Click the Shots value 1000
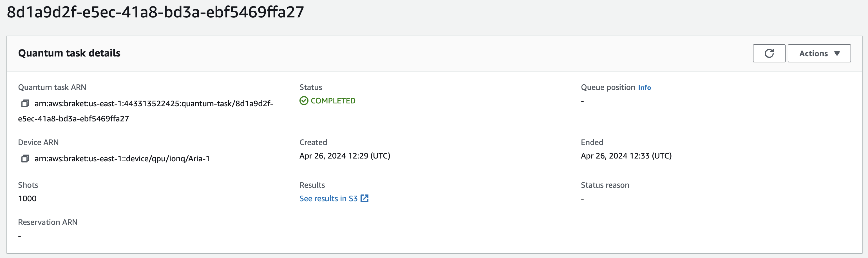Viewport: 868px width, 258px height. point(27,198)
